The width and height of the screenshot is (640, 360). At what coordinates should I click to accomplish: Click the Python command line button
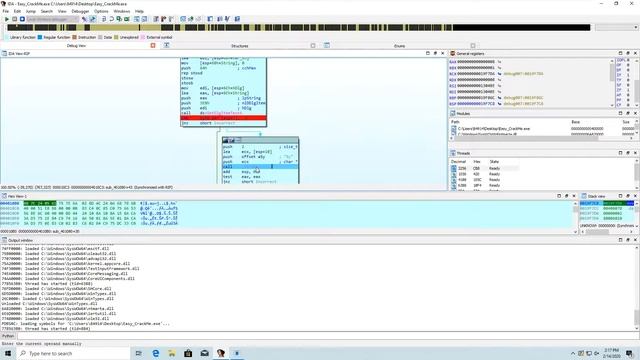click(x=8, y=336)
